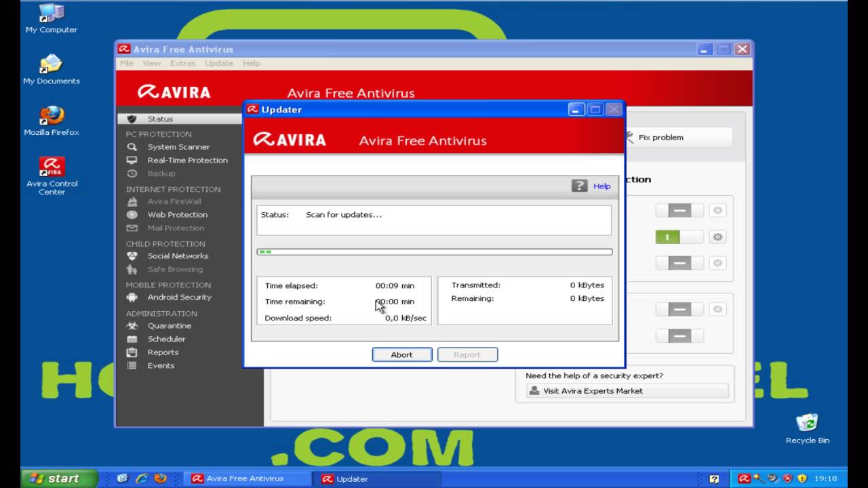Toggle the grey switch above the green toggle
Viewport: 868px width, 488px height.
coord(679,211)
